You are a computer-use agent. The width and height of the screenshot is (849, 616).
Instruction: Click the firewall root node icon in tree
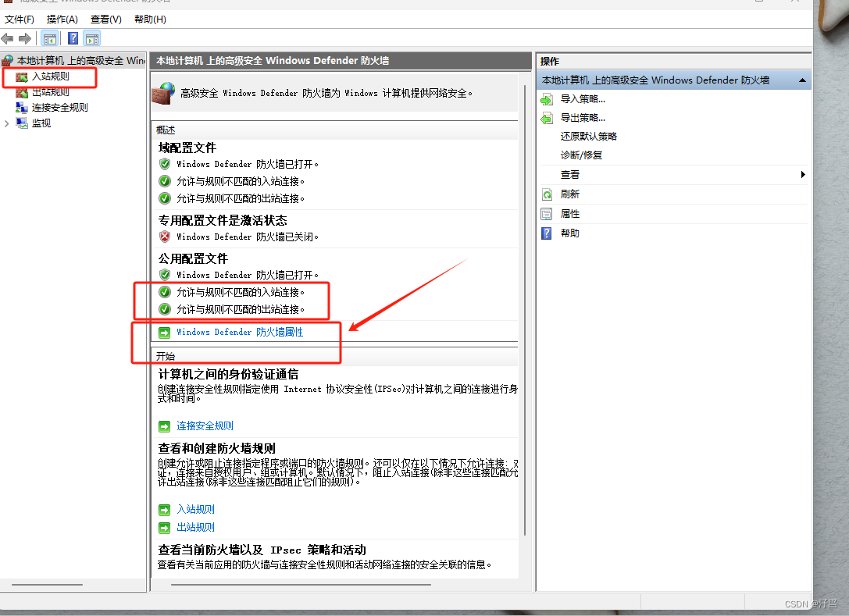(8, 60)
